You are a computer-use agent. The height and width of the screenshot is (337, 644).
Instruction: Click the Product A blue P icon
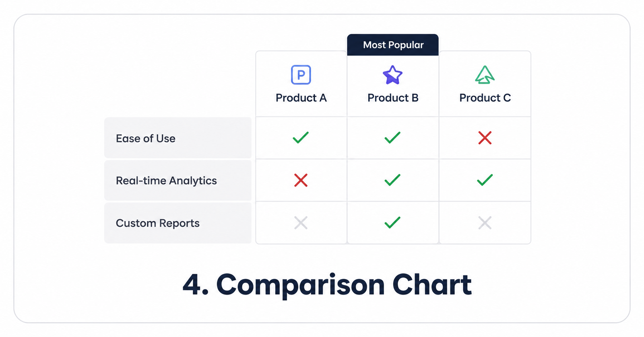coord(301,75)
